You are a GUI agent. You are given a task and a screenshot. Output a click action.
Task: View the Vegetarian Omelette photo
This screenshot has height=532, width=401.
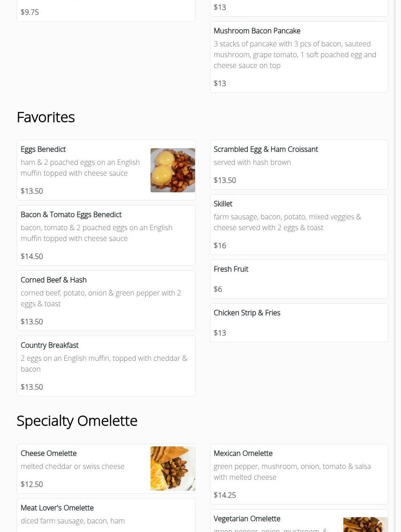tap(365, 525)
